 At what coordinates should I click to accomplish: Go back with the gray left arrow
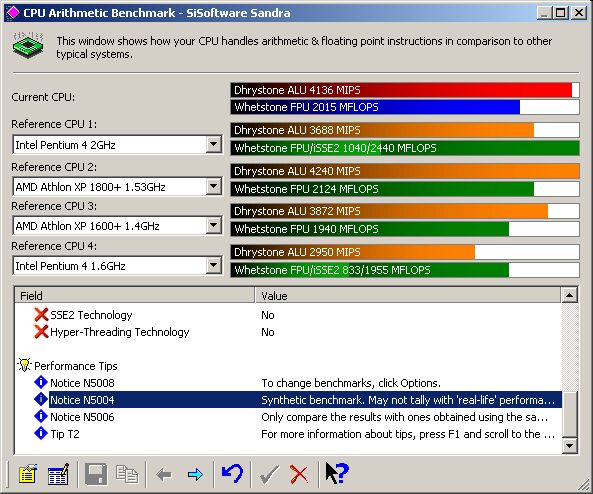tap(164, 474)
